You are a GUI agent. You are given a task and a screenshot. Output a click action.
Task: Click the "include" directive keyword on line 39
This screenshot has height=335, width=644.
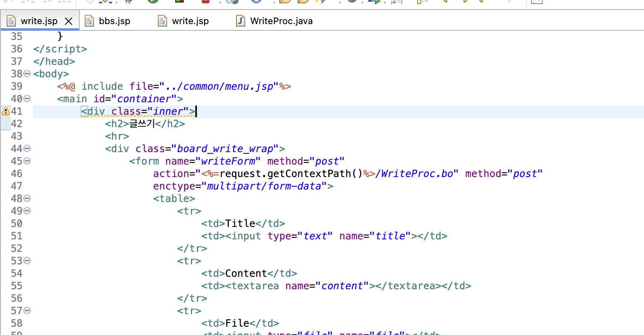[102, 86]
